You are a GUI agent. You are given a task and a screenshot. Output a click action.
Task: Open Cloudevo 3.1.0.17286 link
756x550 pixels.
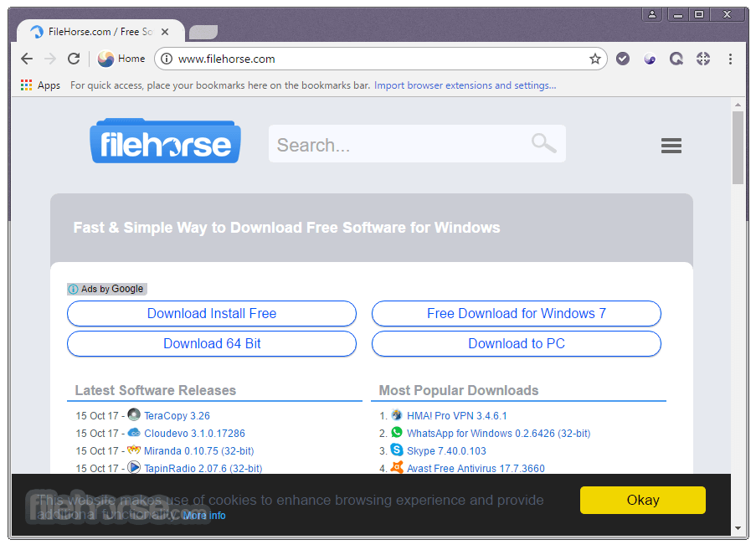tap(194, 434)
